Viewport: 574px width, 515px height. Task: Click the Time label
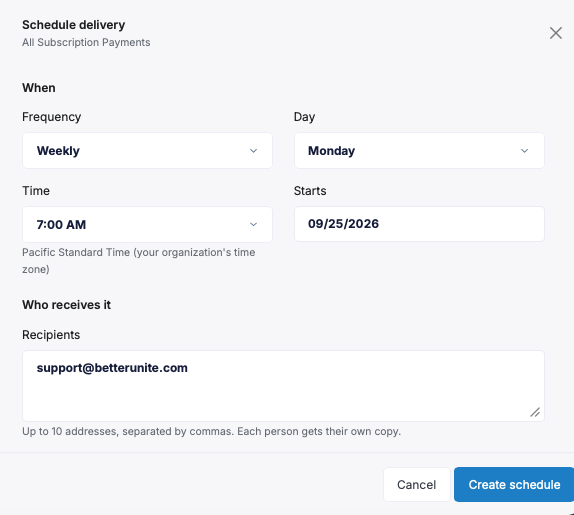tap(36, 191)
